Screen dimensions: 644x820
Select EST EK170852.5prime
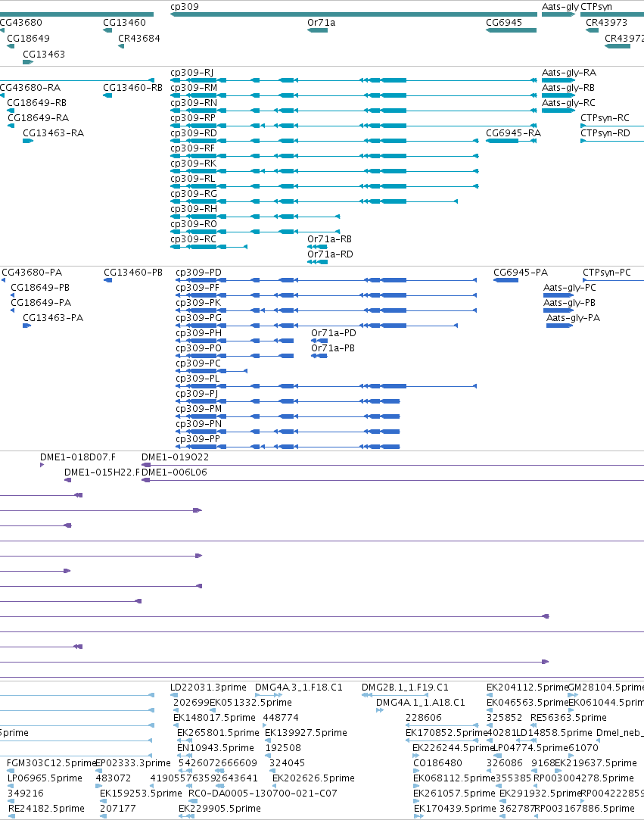(446, 732)
